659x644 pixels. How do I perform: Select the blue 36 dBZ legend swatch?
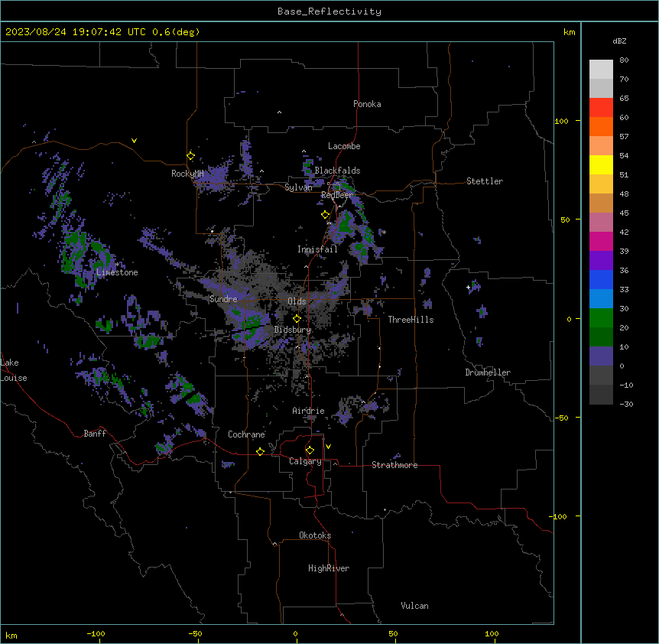(601, 279)
